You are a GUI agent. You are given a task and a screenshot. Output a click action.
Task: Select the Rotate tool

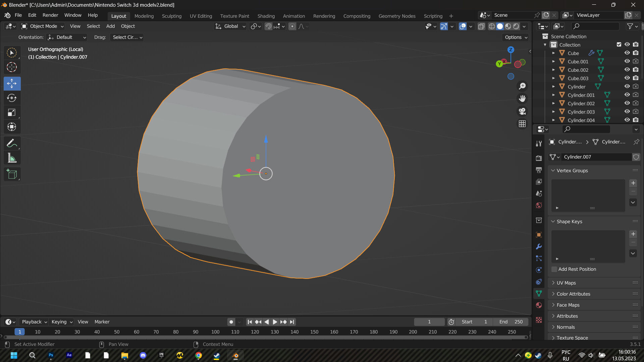[x=12, y=98]
